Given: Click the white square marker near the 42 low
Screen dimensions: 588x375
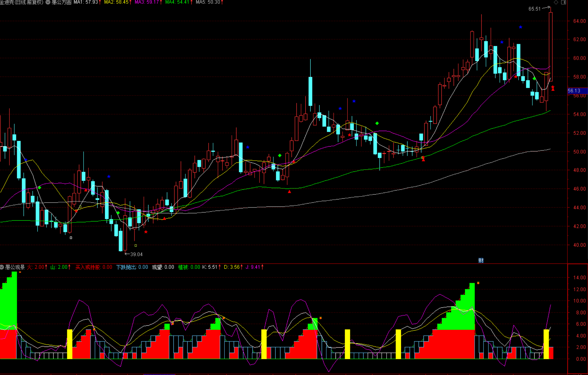Looking at the screenshot, I should coord(71,238).
